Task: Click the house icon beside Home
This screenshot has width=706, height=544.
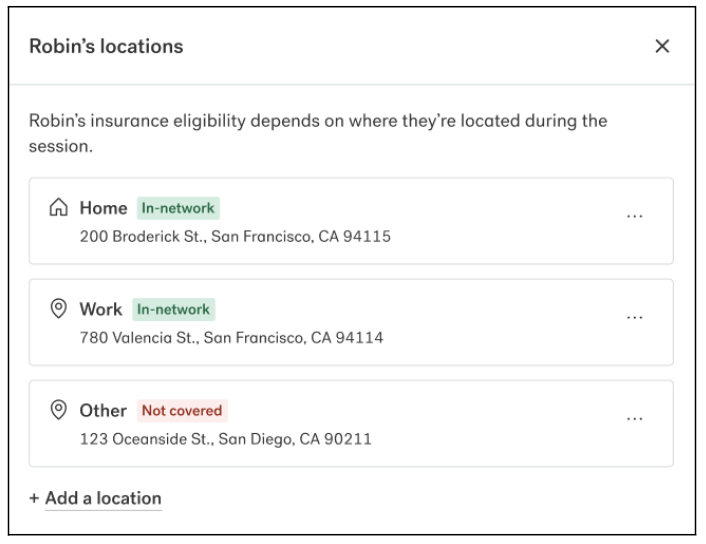Action: click(59, 208)
